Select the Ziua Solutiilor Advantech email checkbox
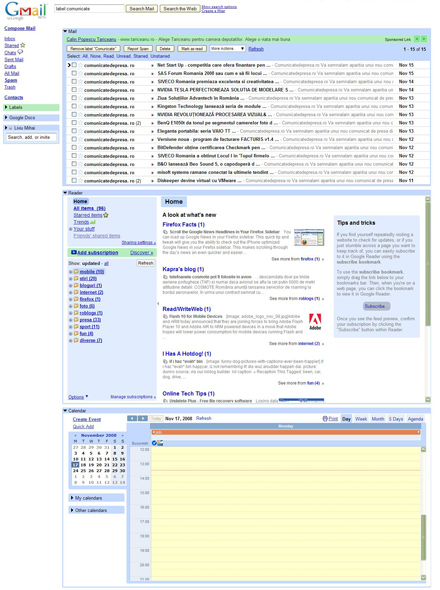Viewport: 440px width, 590px height. 74,98
